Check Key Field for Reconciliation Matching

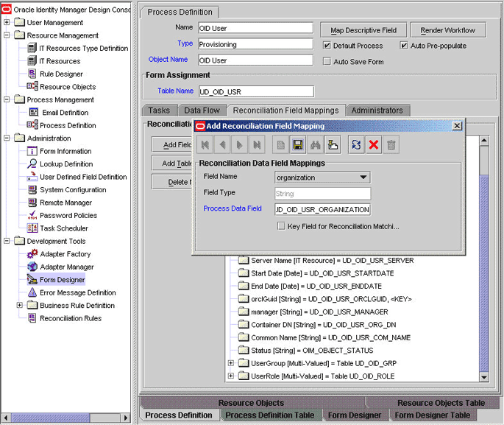point(281,226)
